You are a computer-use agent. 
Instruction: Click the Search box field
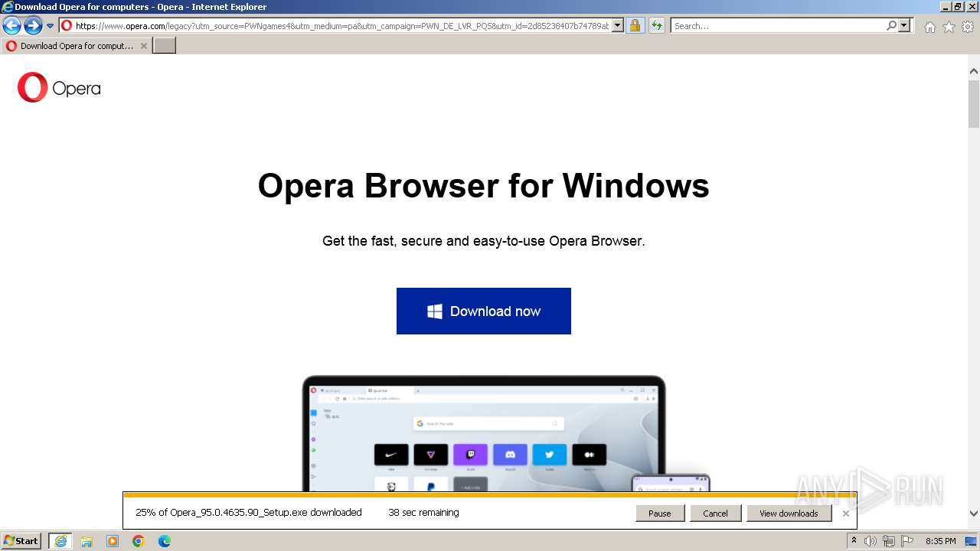(x=778, y=26)
